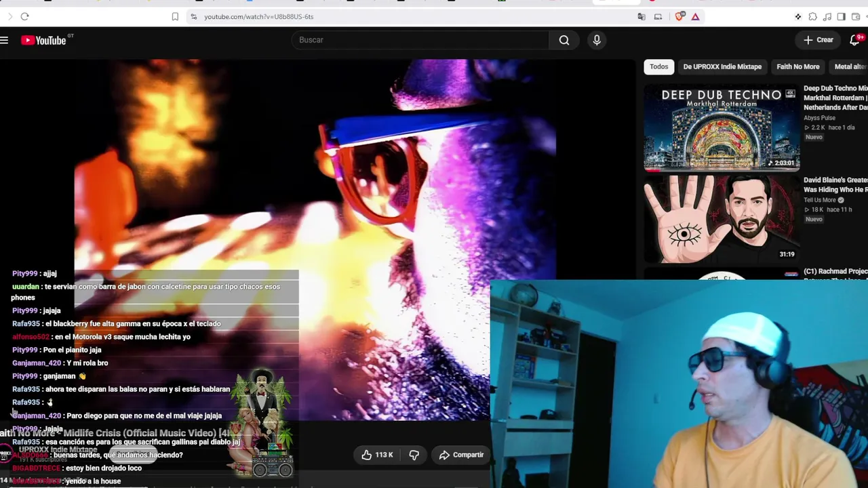Screen dimensions: 868x488
Task: Select the Metal alternativo chip
Action: 850,66
